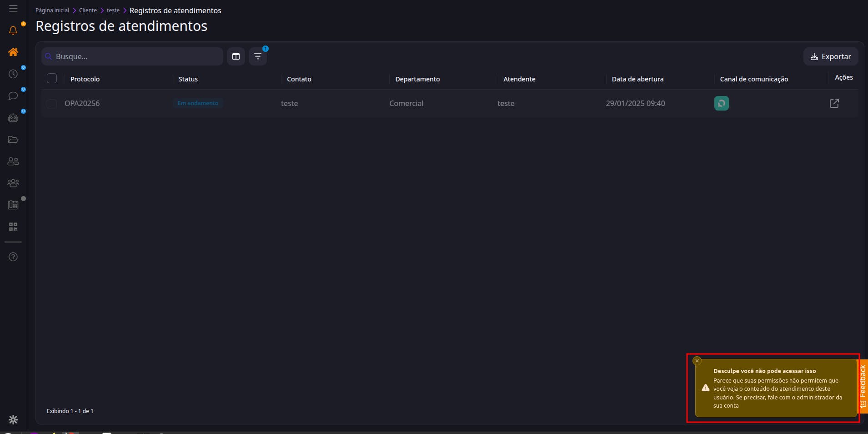
Task: Open the telephone device icon in the sidebar
Action: click(x=13, y=205)
